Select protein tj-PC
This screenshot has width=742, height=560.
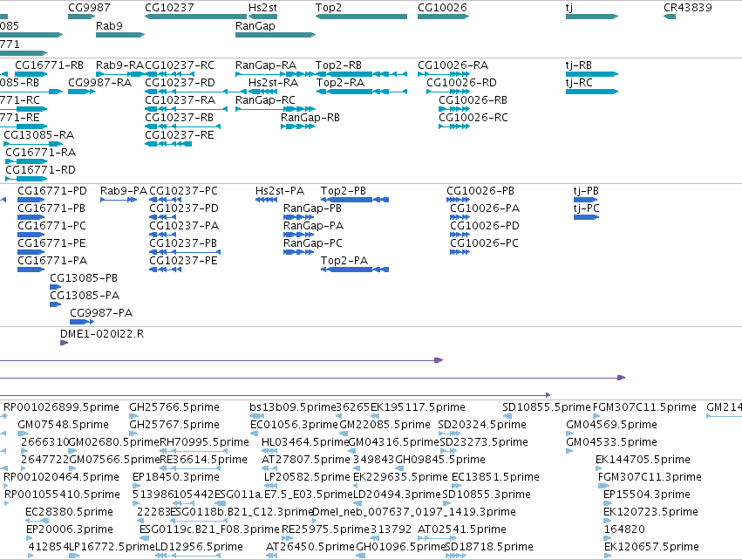coord(586,208)
